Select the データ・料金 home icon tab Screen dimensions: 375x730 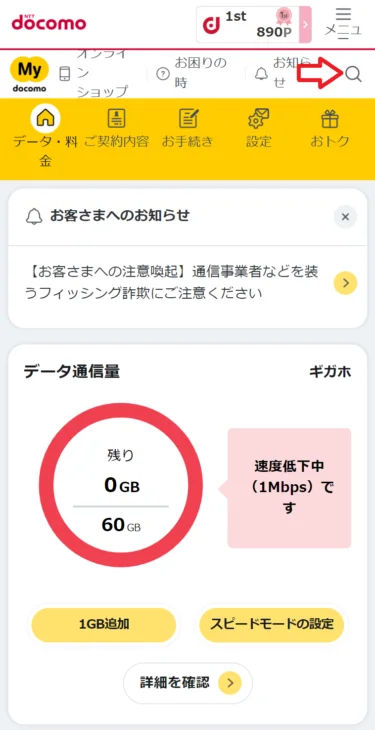click(45, 137)
